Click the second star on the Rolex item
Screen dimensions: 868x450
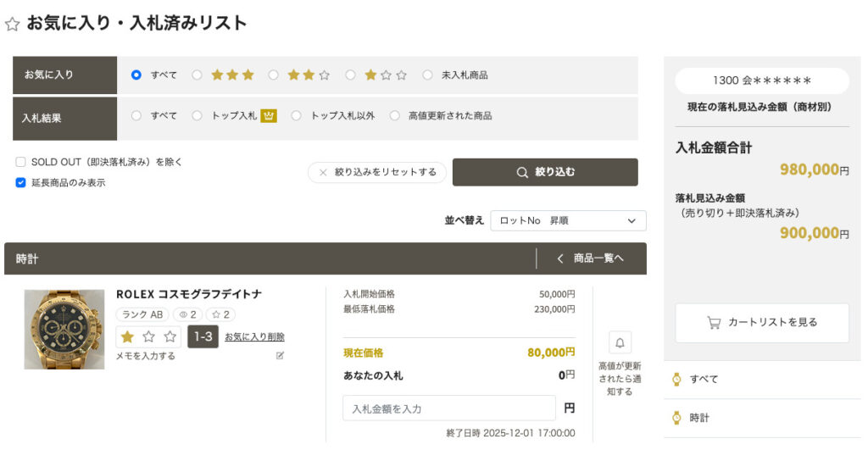[x=149, y=337]
